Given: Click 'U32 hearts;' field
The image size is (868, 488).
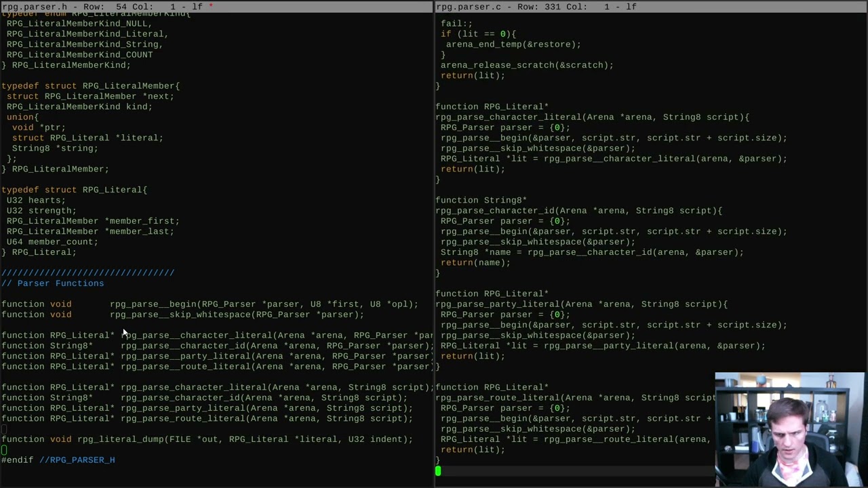Looking at the screenshot, I should coord(36,200).
